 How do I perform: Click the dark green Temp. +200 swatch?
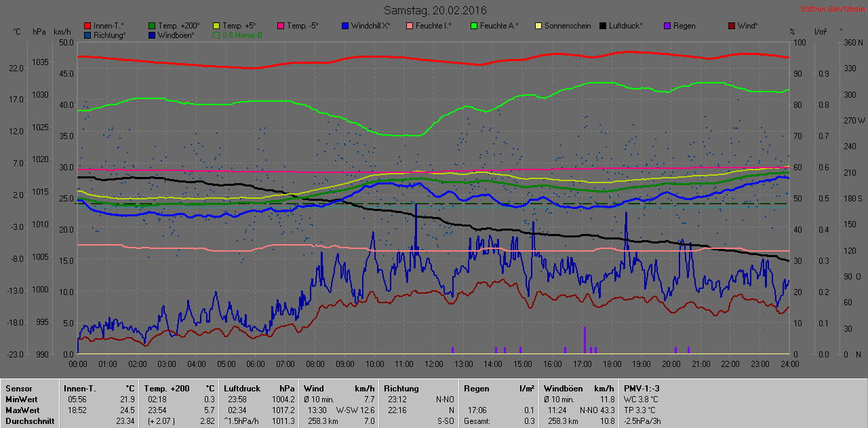152,26
